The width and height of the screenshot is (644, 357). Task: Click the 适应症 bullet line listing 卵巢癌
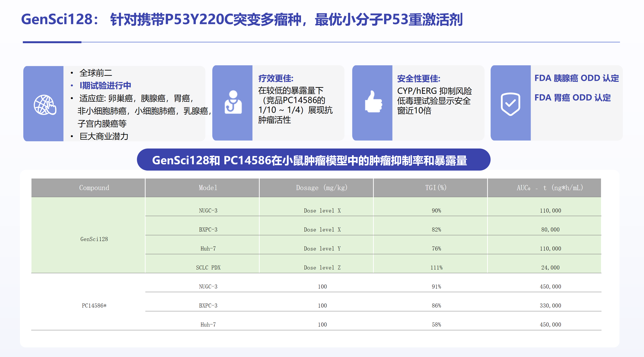coord(136,98)
